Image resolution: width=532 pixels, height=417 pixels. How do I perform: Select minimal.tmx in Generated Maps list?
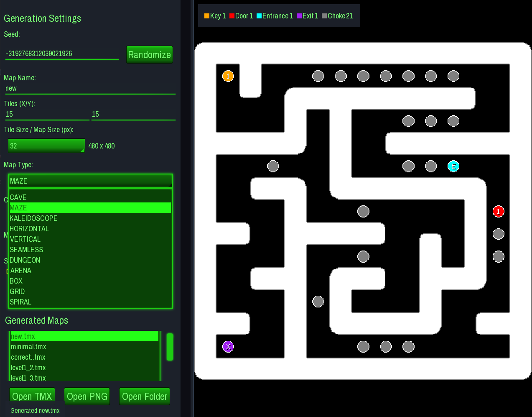[85, 347]
